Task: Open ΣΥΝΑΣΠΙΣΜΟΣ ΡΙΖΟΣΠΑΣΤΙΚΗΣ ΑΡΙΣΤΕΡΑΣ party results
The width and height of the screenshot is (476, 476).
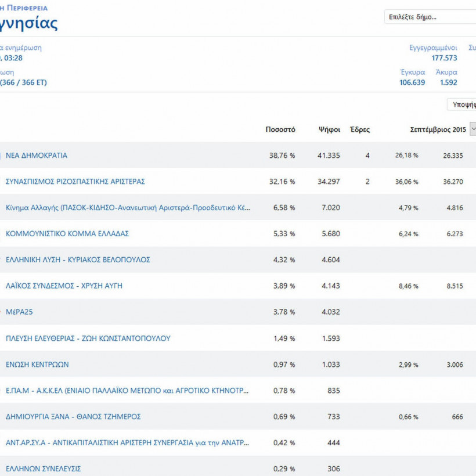Action: click(75, 182)
